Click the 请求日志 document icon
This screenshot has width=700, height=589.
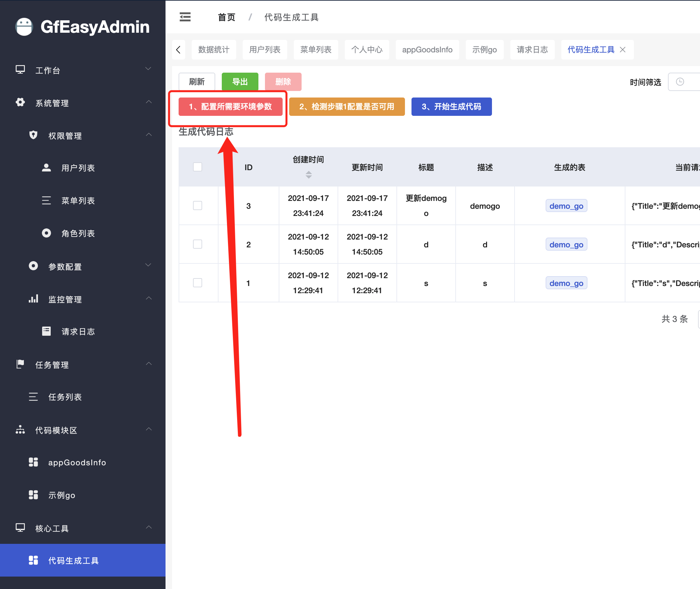click(x=46, y=331)
